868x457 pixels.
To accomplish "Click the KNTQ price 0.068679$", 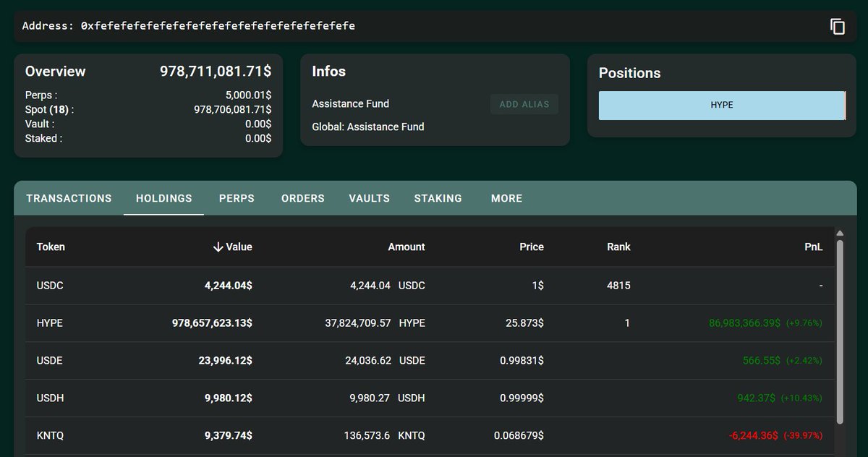I will coord(519,436).
